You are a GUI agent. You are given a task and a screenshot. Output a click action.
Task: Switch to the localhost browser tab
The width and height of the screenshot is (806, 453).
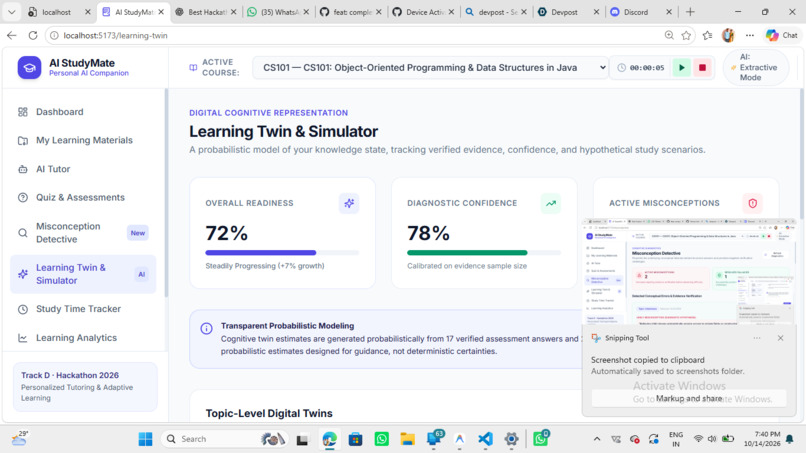(60, 12)
